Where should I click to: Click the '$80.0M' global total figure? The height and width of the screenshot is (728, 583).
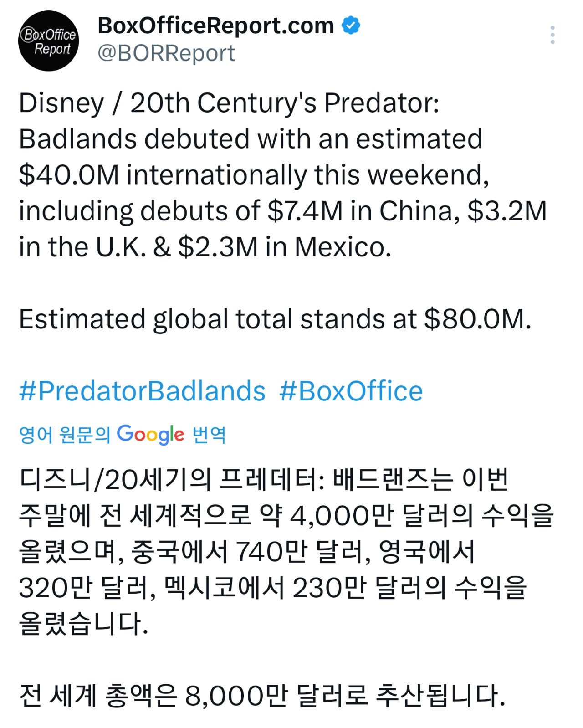tap(477, 319)
